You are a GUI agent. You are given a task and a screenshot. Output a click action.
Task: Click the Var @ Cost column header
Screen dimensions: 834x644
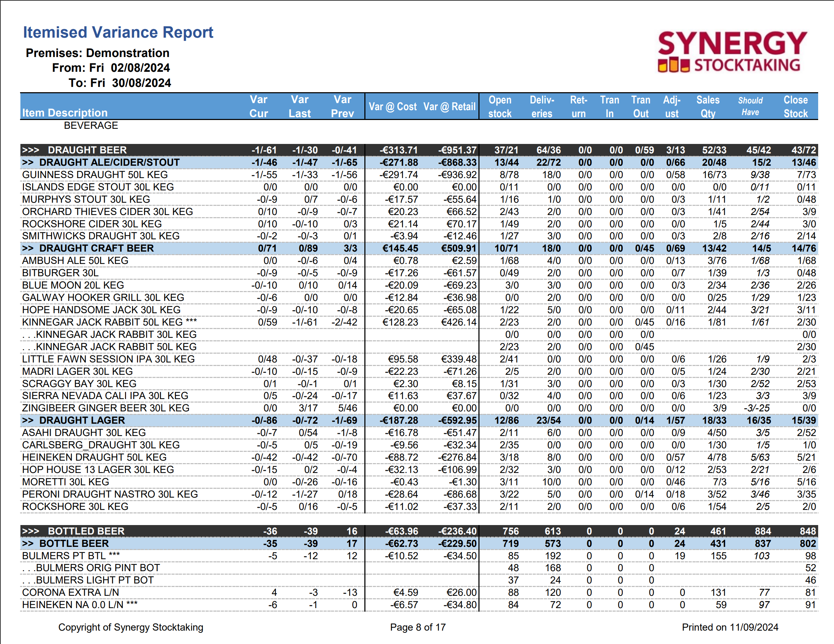point(393,107)
